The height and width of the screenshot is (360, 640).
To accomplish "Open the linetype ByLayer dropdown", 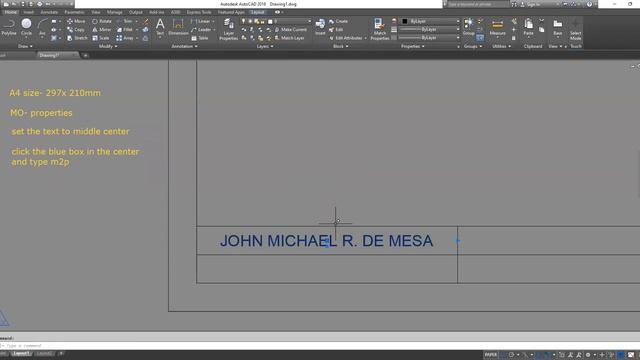I will pyautogui.click(x=429, y=38).
